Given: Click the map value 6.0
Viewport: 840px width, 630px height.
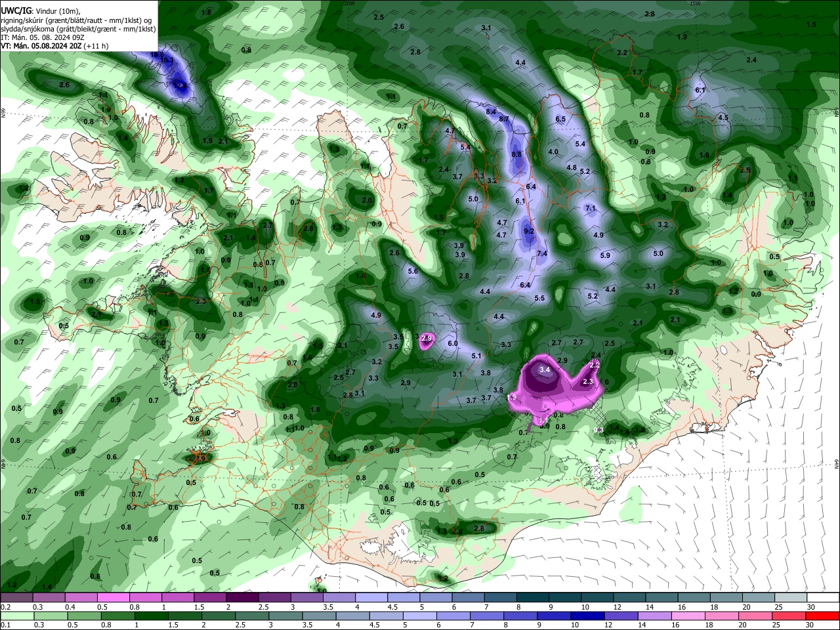Looking at the screenshot, I should click(x=453, y=343).
